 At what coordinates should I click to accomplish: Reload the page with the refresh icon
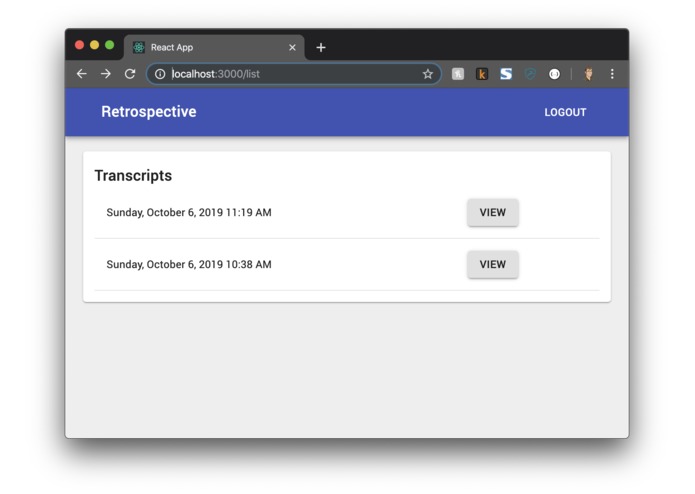click(x=130, y=74)
